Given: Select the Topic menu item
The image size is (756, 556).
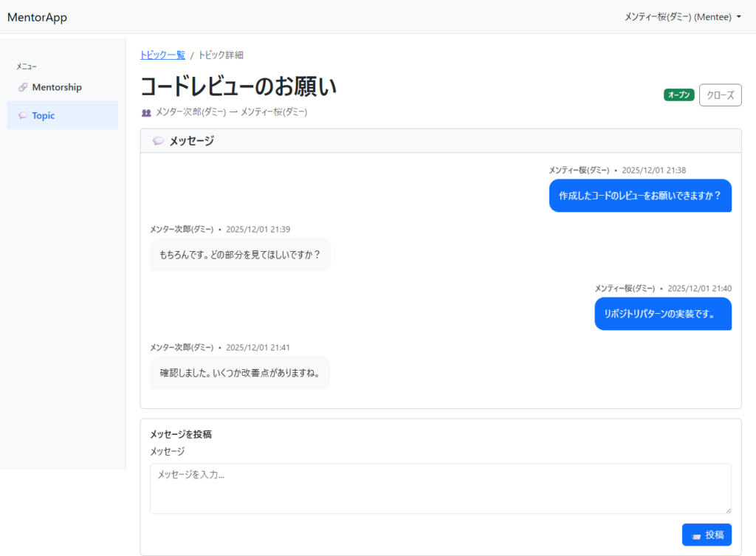Looking at the screenshot, I should pos(62,115).
